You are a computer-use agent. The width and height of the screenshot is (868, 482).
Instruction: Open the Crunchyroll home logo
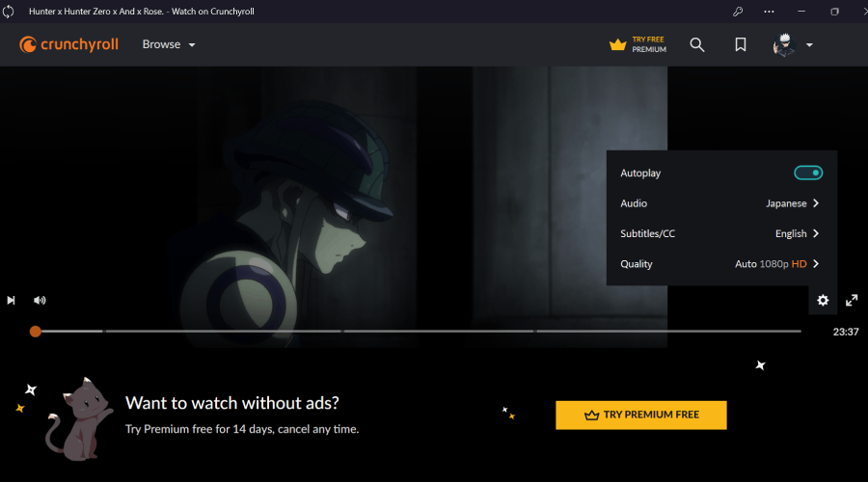(x=68, y=44)
